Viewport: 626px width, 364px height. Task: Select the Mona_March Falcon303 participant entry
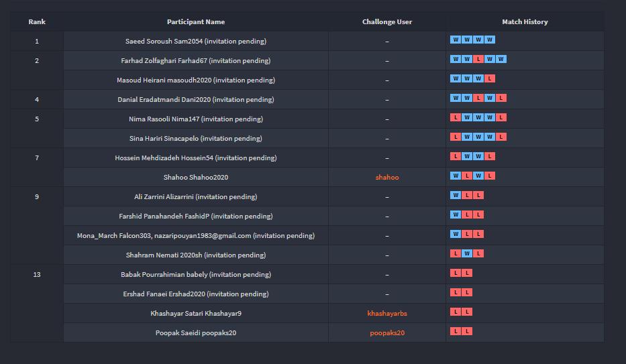196,236
